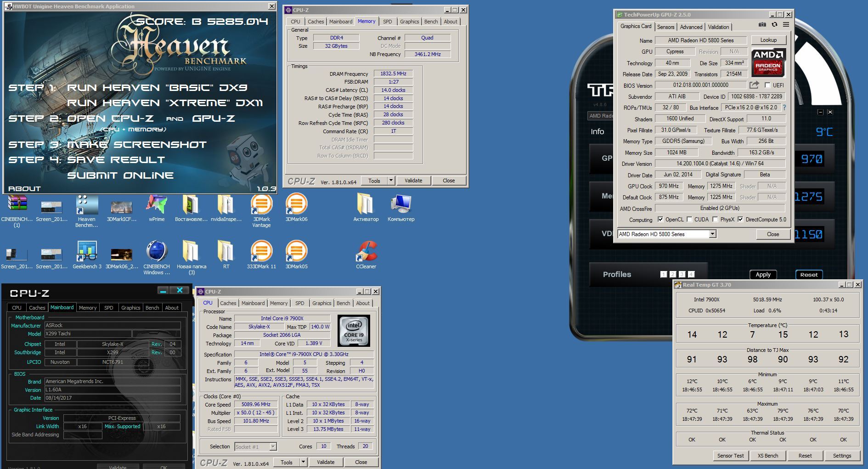
Task: Open Tools dropdown arrow in CPU-Z Memory window
Action: point(391,181)
